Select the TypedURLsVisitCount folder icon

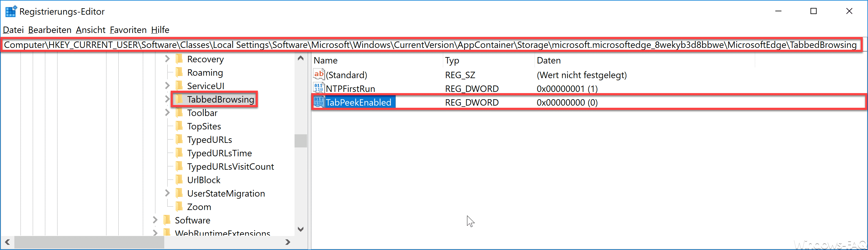(x=180, y=167)
